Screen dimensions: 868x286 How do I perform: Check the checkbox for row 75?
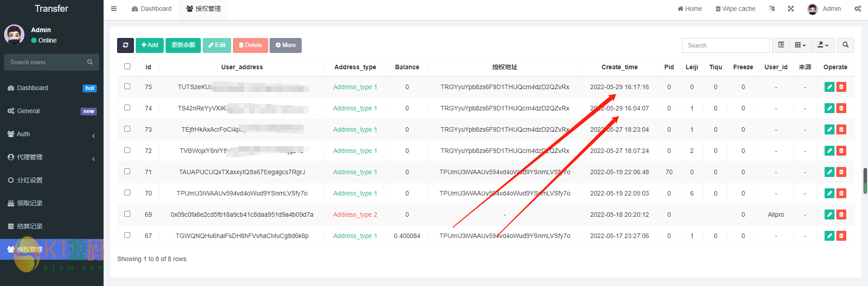(x=127, y=86)
